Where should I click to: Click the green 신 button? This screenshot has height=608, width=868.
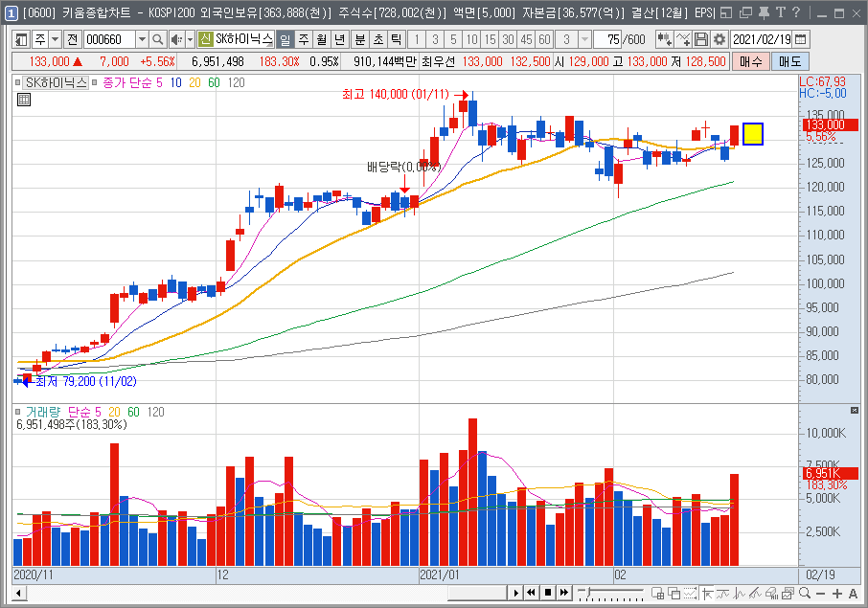click(205, 39)
